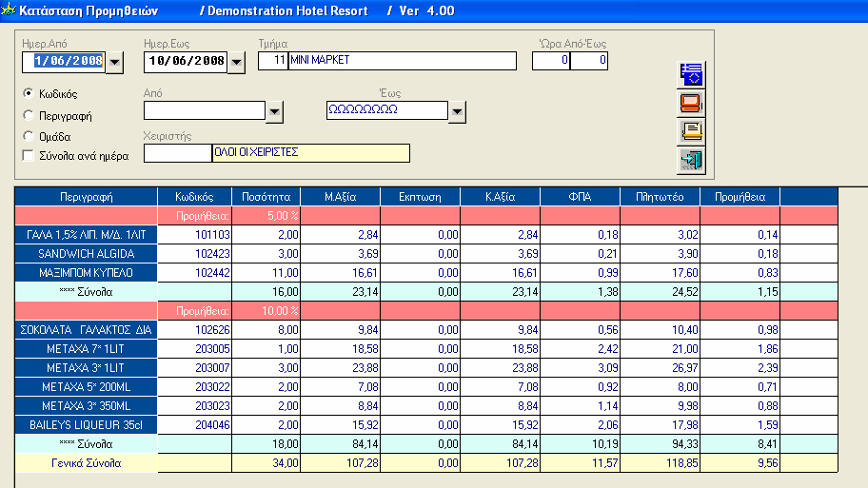
Task: Click the orange screen preview icon
Action: pos(691,104)
